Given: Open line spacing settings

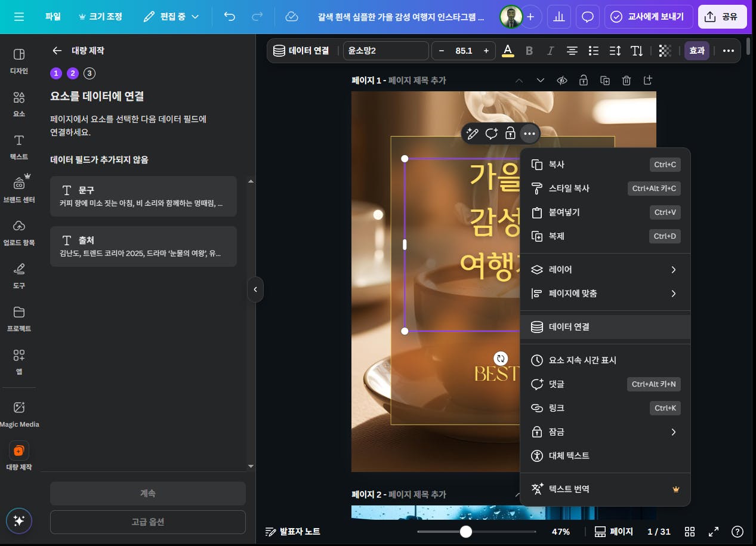Looking at the screenshot, I should 615,51.
